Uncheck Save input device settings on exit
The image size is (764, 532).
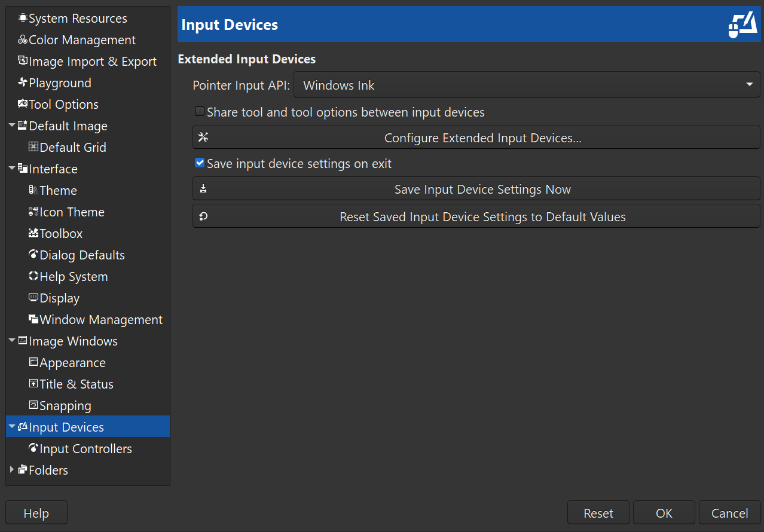[200, 163]
